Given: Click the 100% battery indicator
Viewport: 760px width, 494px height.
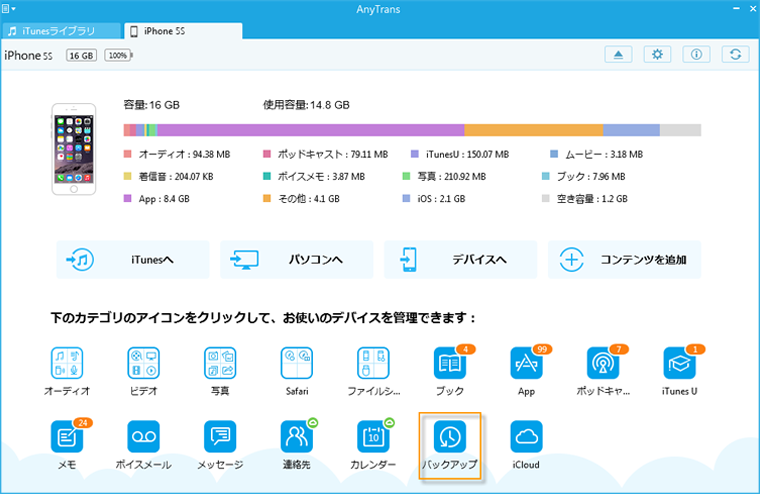Looking at the screenshot, I should 118,55.
